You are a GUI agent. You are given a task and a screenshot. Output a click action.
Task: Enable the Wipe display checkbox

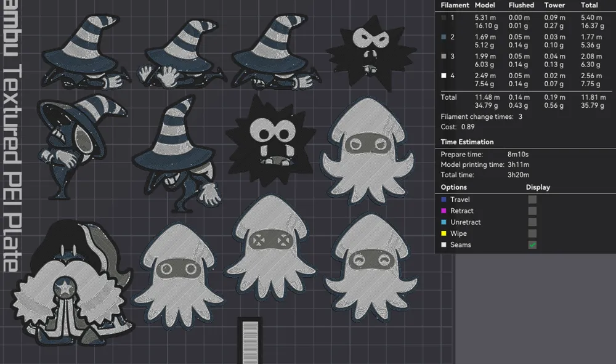coord(532,233)
